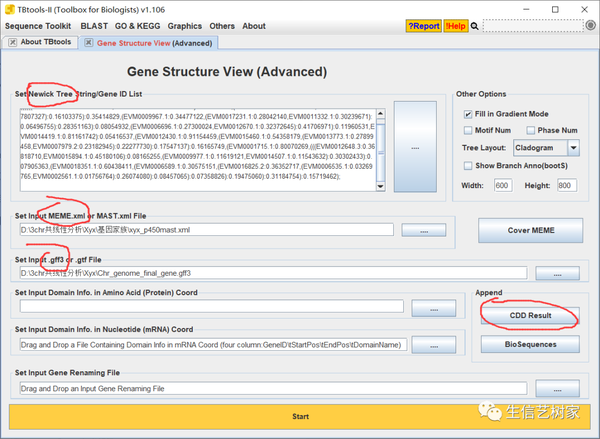Image resolution: width=600 pixels, height=439 pixels.
Task: Click the search magnifier icon
Action: (x=474, y=26)
